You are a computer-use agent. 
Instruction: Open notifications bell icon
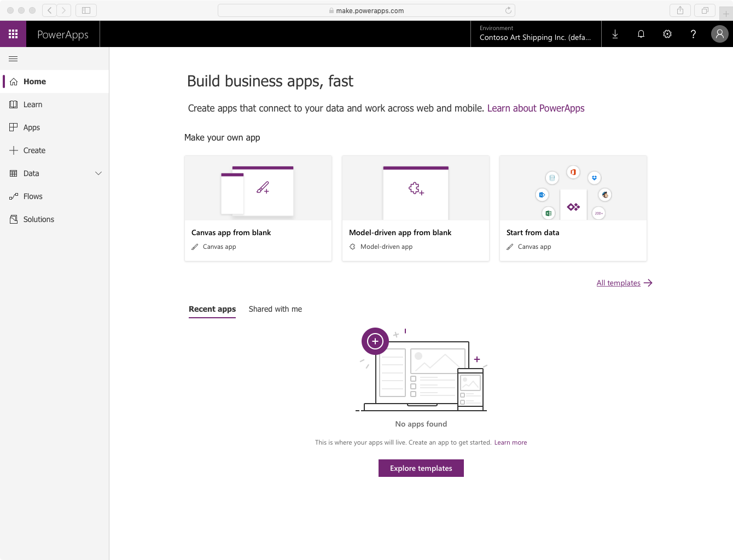(641, 34)
